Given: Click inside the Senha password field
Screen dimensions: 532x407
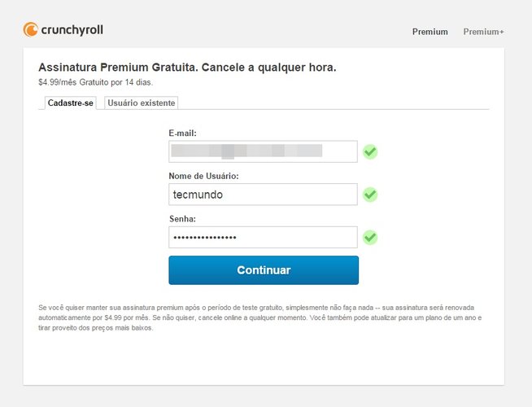Looking at the screenshot, I should tap(263, 237).
